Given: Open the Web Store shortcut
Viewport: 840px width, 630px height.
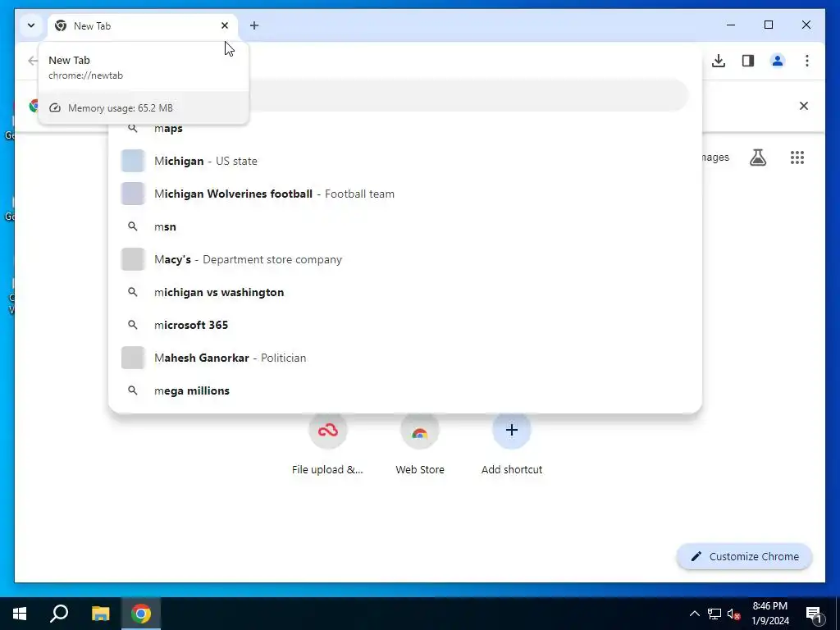Looking at the screenshot, I should [419, 444].
